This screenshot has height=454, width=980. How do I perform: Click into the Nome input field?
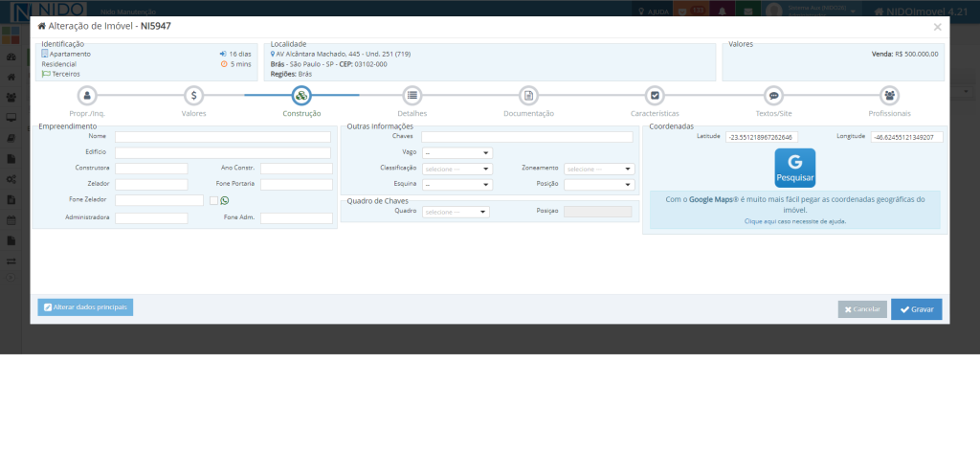222,137
